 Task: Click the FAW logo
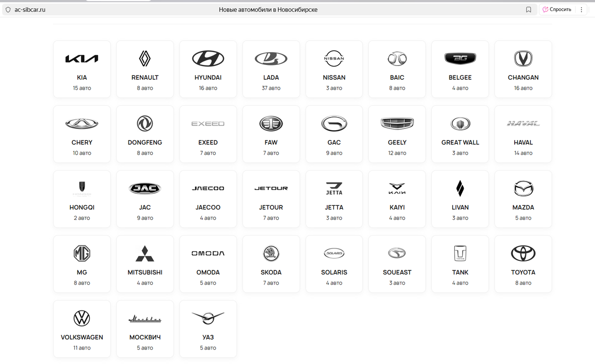[x=271, y=123]
